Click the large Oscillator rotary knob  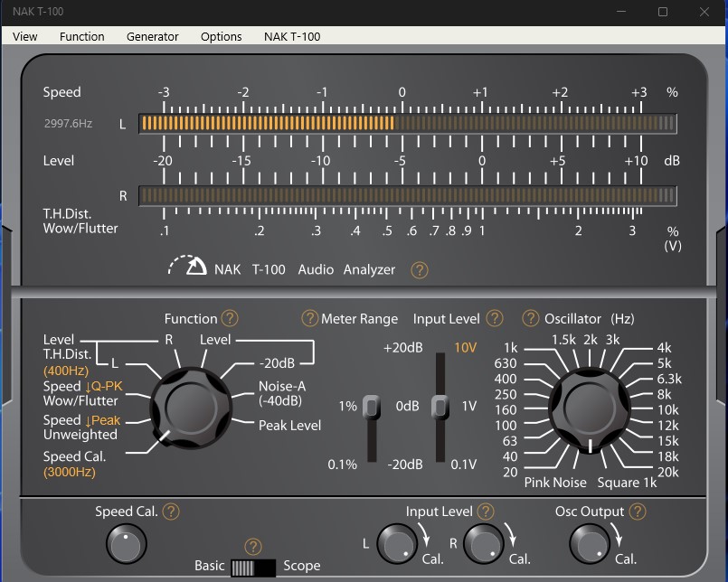point(589,408)
